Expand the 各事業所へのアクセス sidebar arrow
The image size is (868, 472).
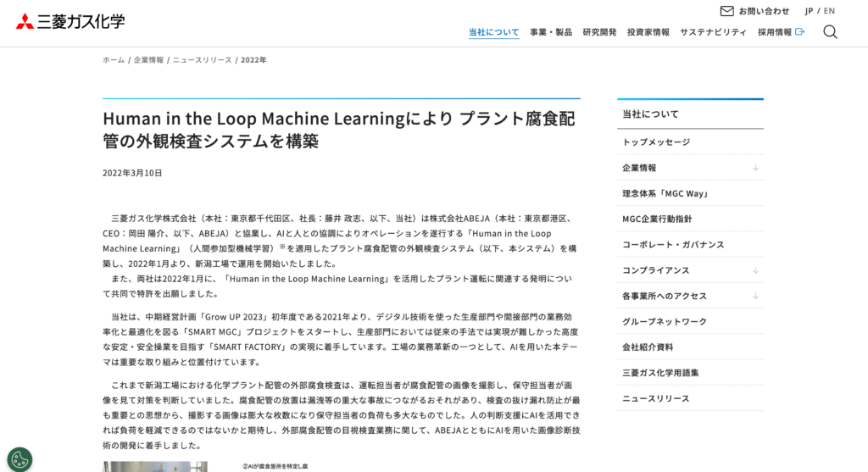point(755,296)
